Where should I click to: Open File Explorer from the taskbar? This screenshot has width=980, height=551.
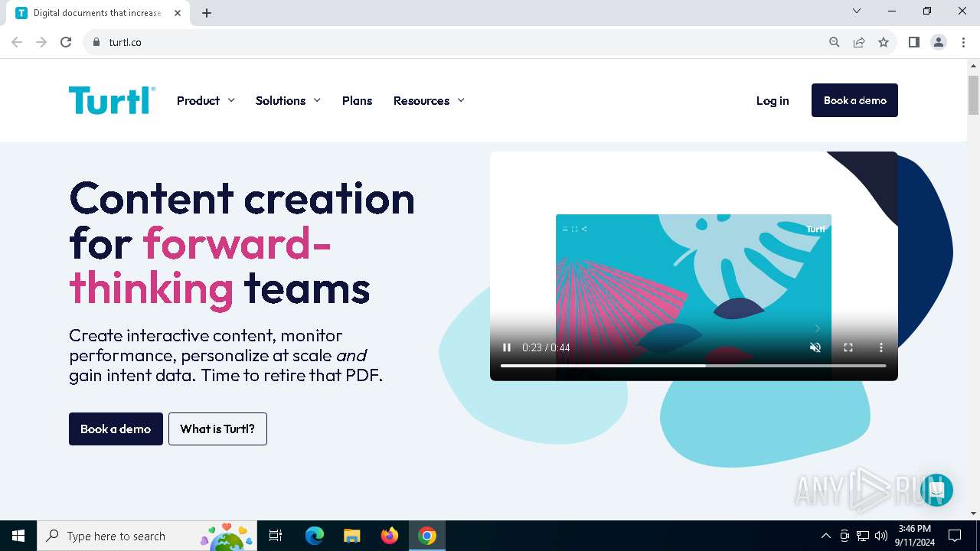[x=352, y=536]
